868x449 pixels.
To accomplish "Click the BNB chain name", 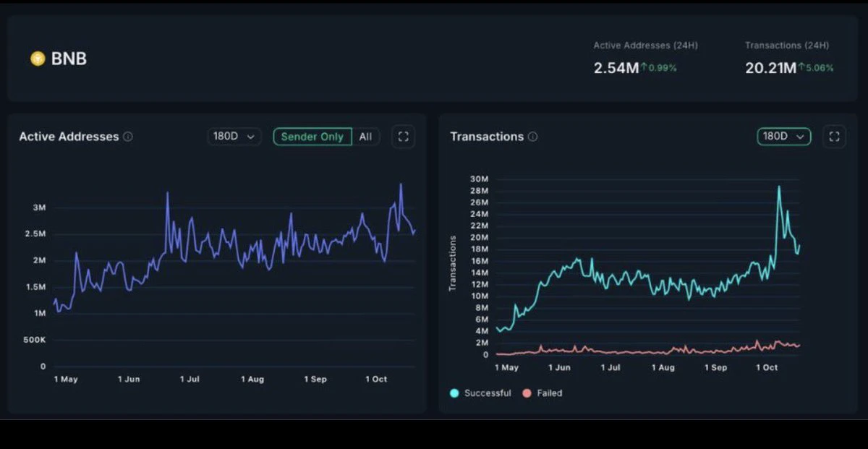I will point(69,59).
